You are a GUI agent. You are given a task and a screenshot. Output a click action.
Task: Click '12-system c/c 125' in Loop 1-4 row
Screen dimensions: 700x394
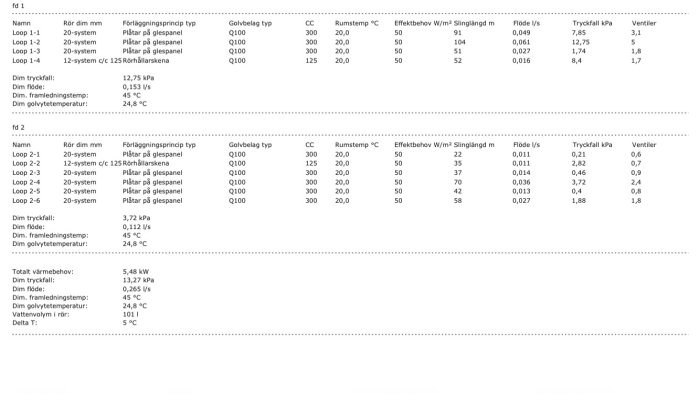92,61
